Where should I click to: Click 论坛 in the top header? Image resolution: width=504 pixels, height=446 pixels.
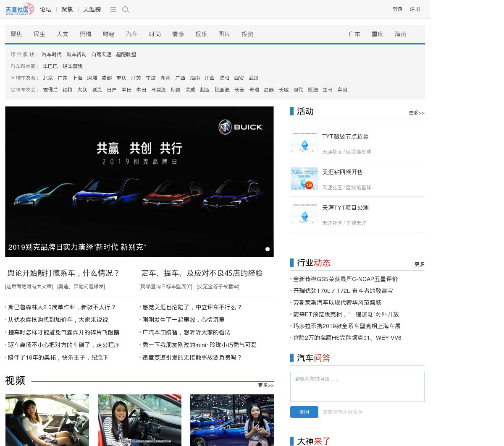click(45, 9)
